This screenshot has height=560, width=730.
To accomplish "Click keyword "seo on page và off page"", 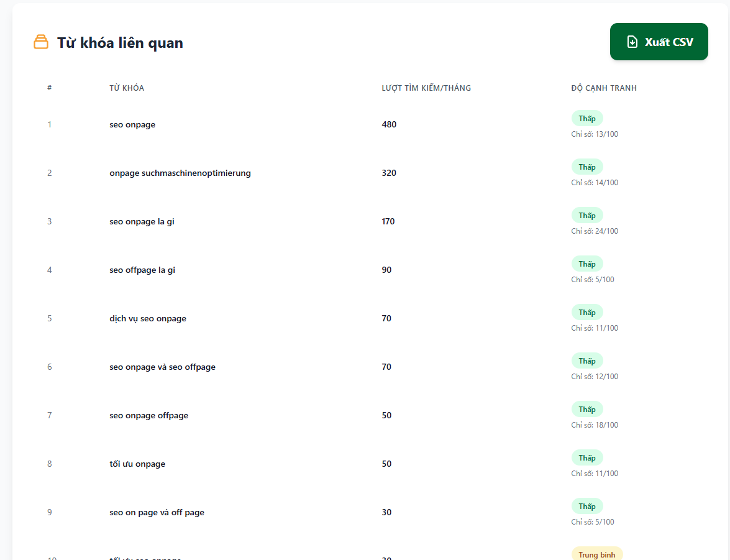I will [157, 513].
